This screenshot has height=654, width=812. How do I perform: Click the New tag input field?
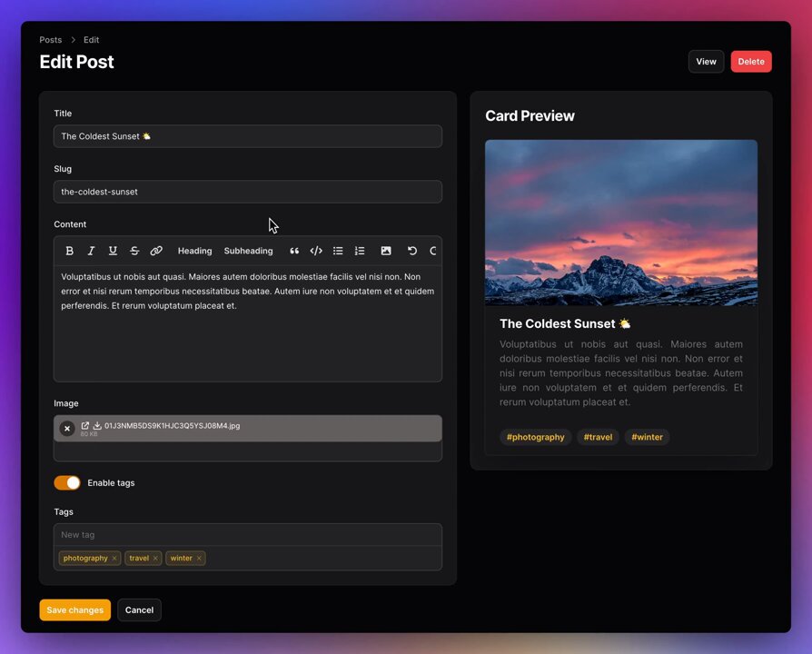[x=247, y=535]
